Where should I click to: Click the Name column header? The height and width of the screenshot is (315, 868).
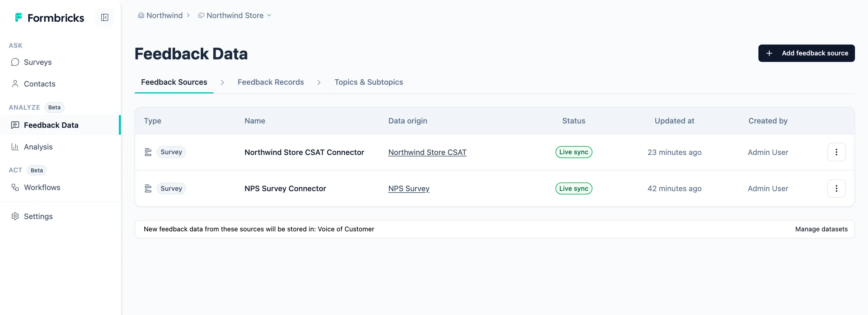pyautogui.click(x=255, y=121)
